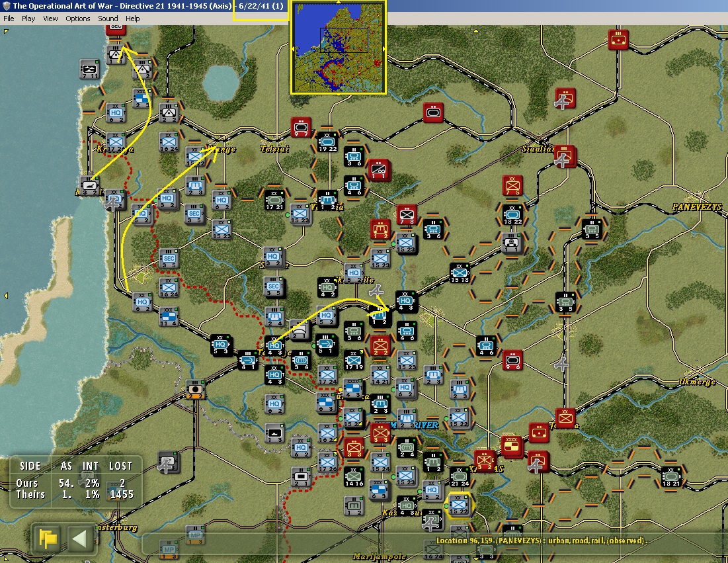Open the Options menu
Viewport: 728px width, 563px height.
tap(77, 19)
